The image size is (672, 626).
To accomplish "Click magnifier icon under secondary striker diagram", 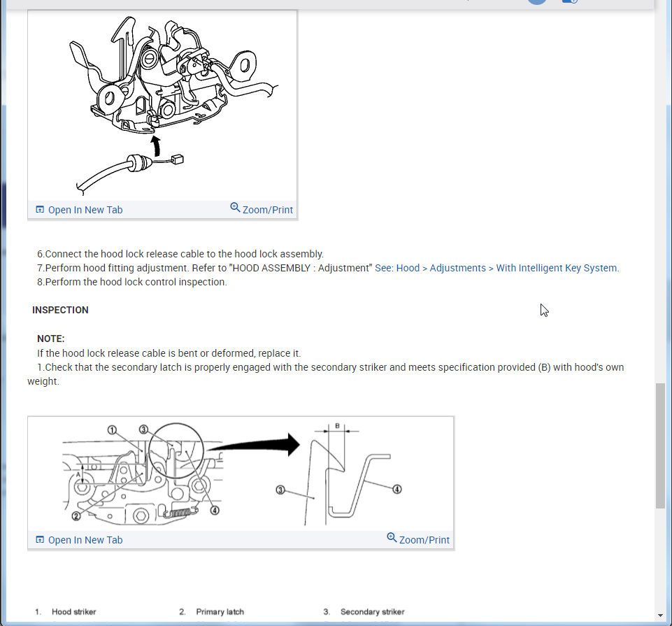I will click(x=392, y=538).
